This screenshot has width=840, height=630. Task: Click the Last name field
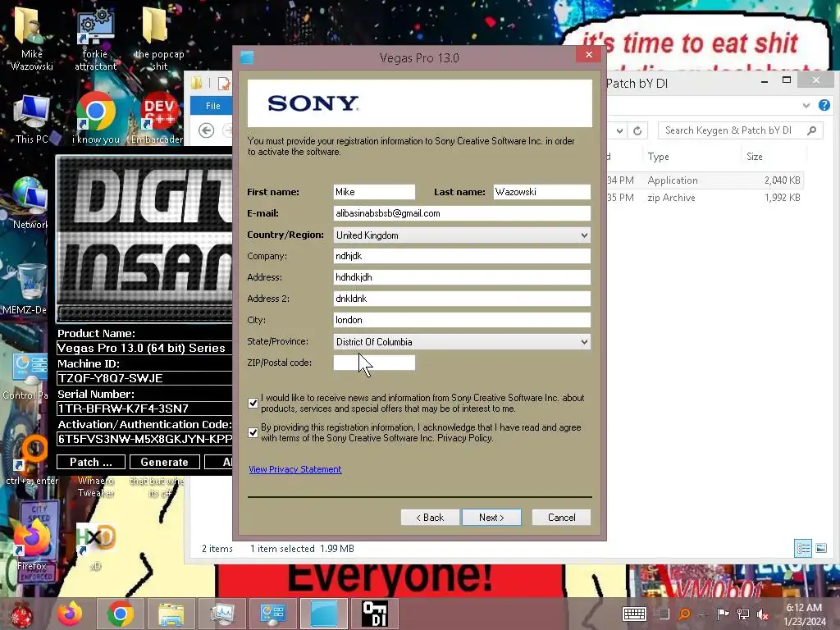click(541, 192)
